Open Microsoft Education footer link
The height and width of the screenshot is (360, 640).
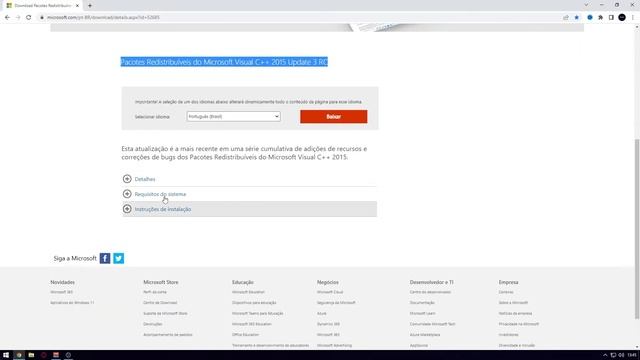[248, 292]
